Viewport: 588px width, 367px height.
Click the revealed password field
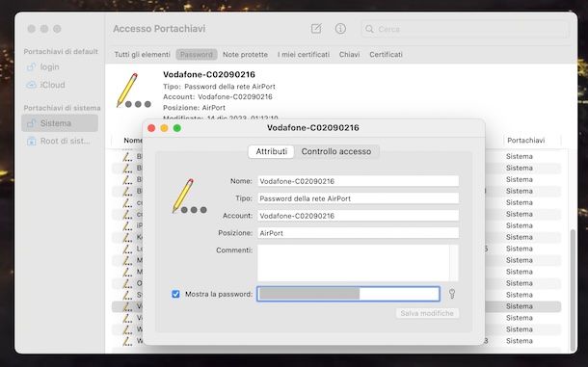tap(348, 294)
